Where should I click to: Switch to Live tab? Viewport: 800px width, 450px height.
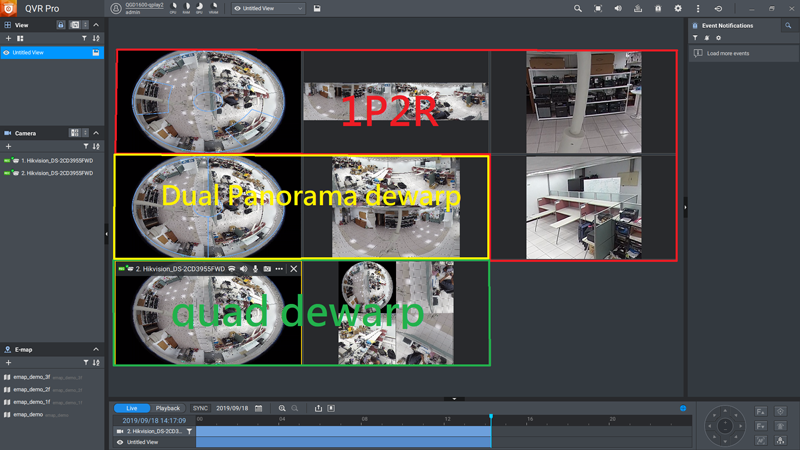[x=131, y=408]
